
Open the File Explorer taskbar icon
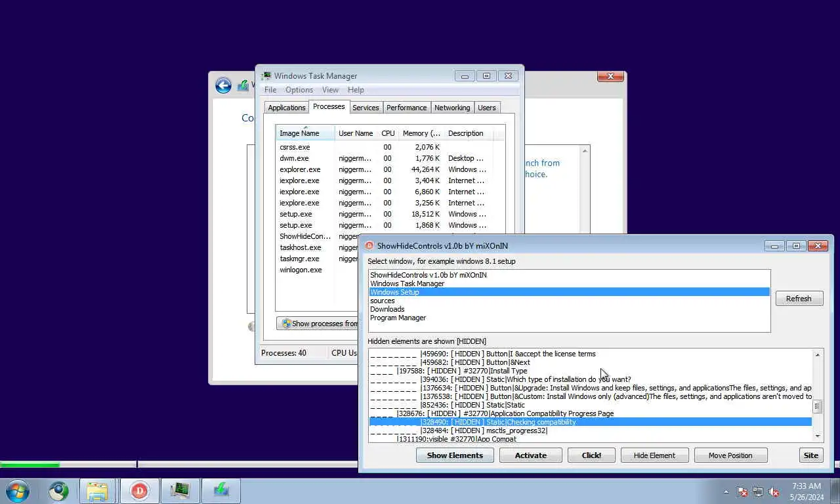tap(97, 491)
